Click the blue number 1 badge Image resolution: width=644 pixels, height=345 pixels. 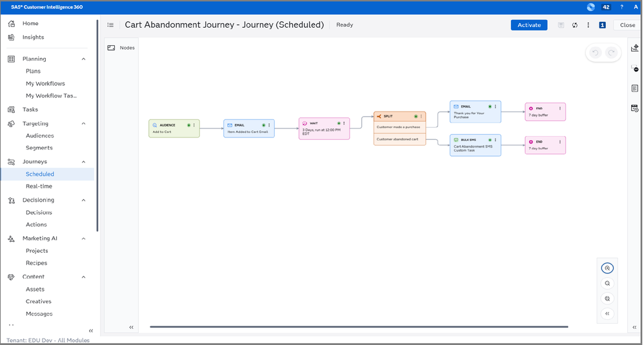(x=602, y=25)
